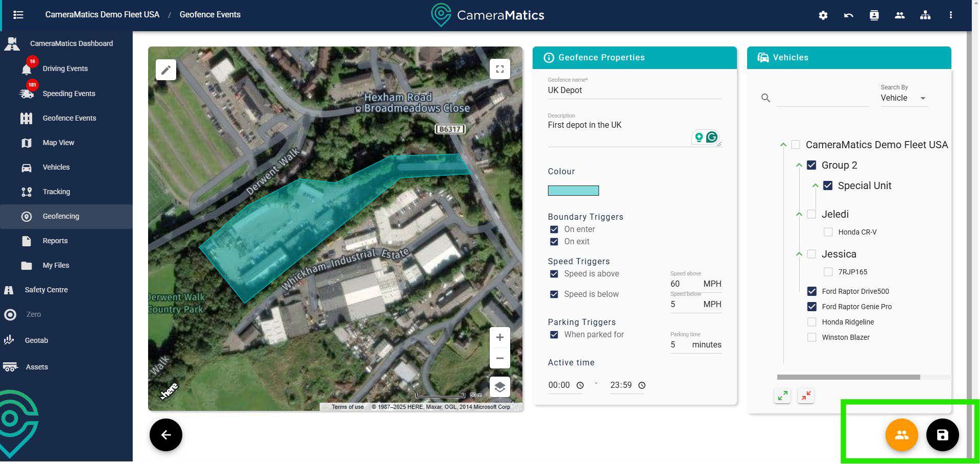This screenshot has width=980, height=464.
Task: Zoom in on the map
Action: coord(499,337)
